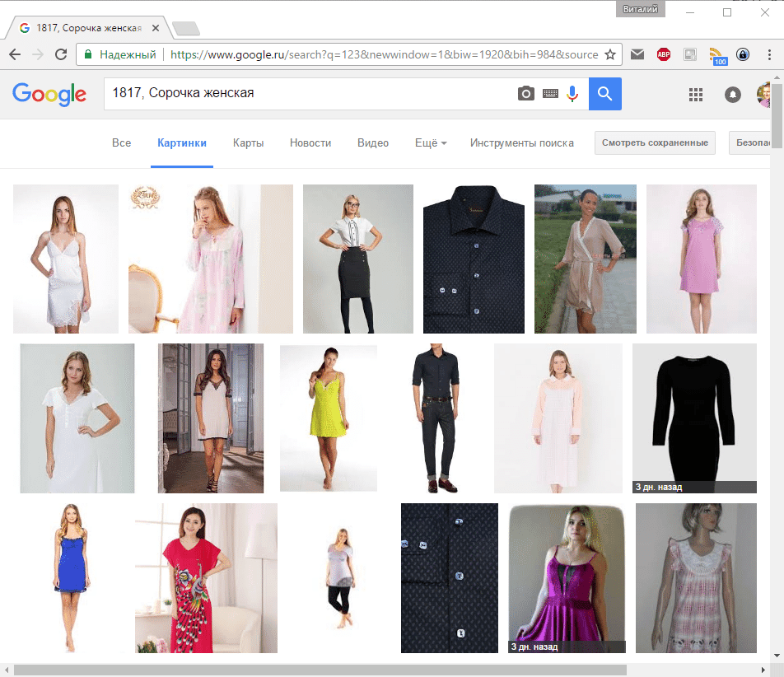Open the man in dark shirt and jeans image
Image resolution: width=784 pixels, height=677 pixels.
click(436, 418)
